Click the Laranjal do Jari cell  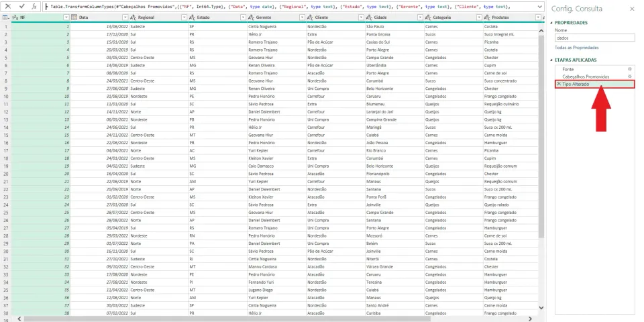[x=394, y=112]
